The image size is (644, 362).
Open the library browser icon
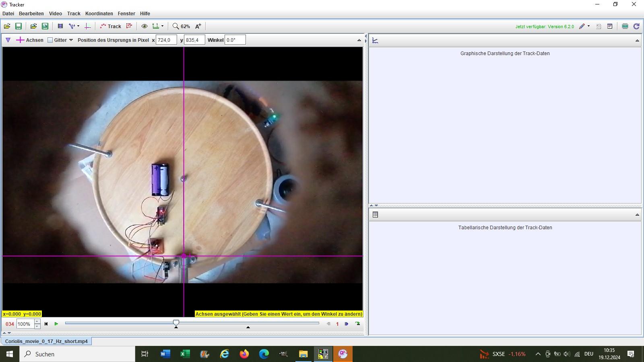pos(33,26)
